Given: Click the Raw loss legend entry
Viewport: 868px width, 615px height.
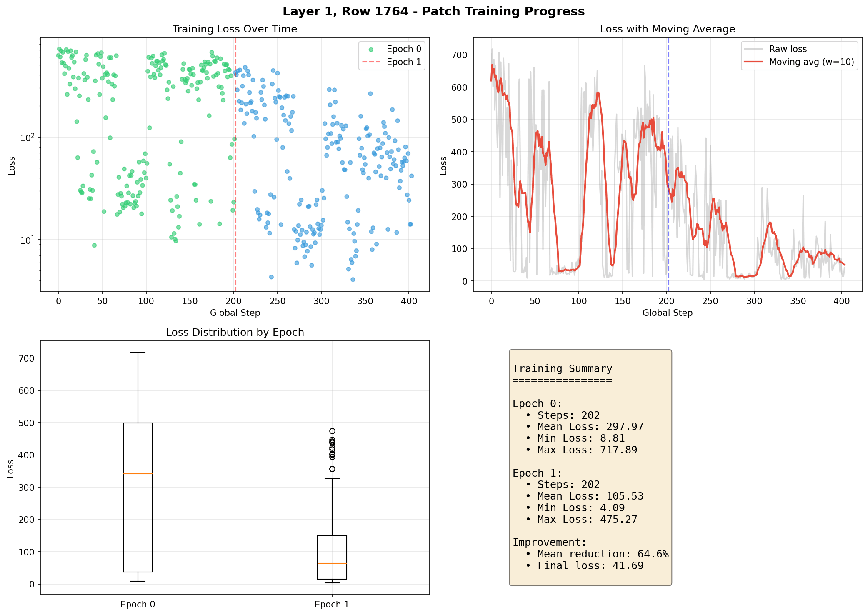Looking at the screenshot, I should coord(788,49).
